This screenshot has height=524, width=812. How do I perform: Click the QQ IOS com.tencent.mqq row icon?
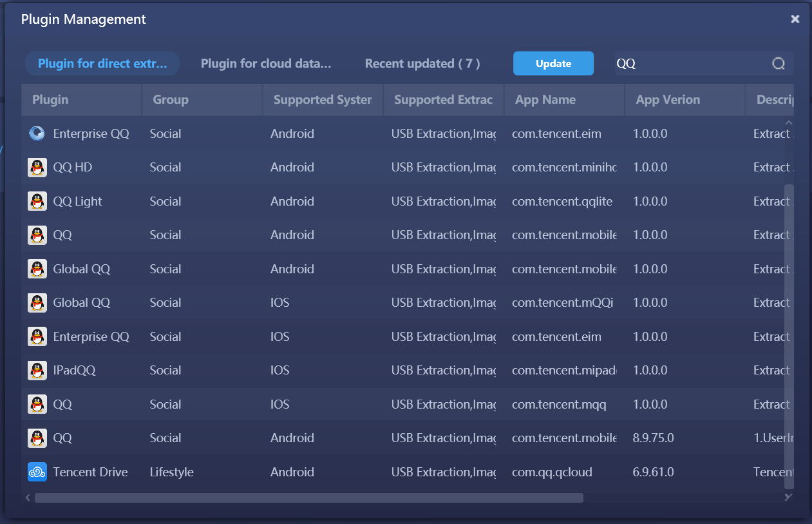(x=37, y=404)
